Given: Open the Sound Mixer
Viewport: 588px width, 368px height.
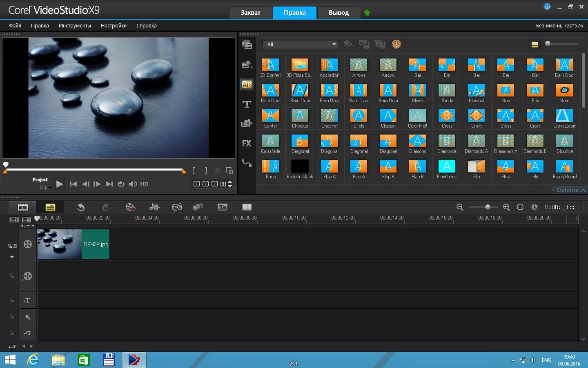Looking at the screenshot, I should coord(154,207).
